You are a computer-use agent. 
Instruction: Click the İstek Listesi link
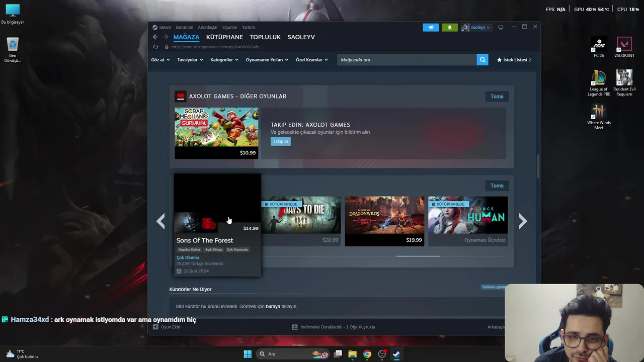point(515,60)
